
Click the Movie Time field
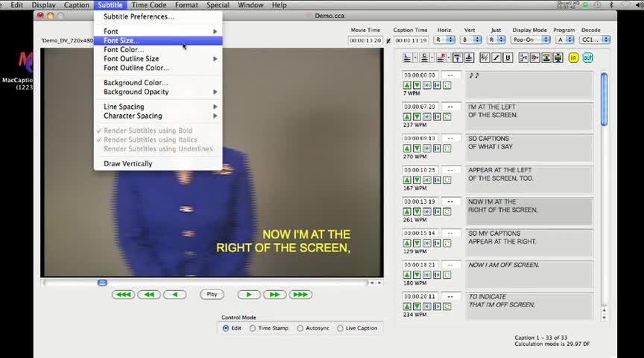[x=365, y=40]
